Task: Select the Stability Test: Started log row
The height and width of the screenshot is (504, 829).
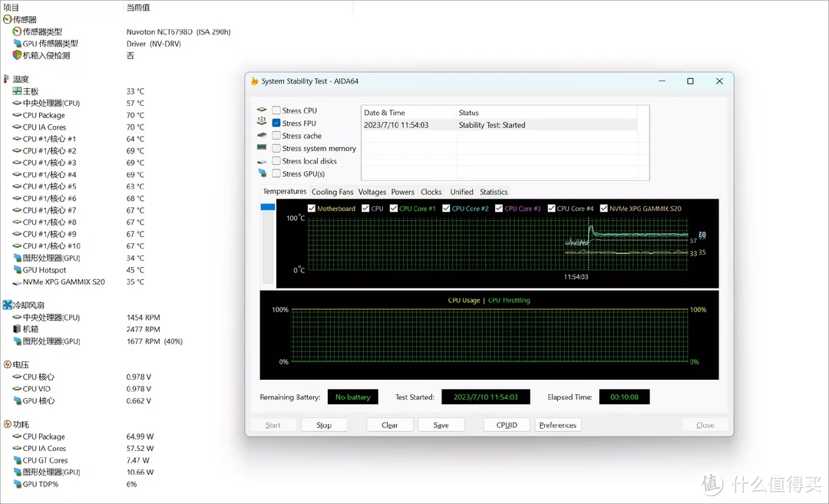Action: (x=500, y=125)
